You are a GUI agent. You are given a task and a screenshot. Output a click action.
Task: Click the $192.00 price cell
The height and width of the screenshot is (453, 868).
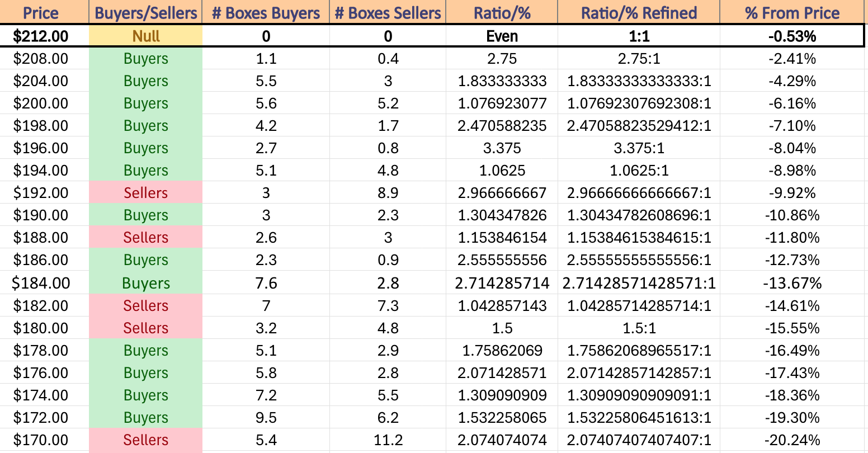[x=45, y=192]
